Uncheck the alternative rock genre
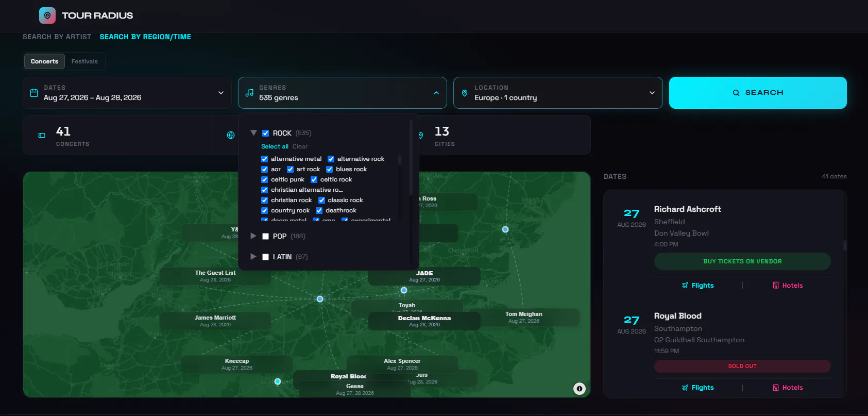The image size is (868, 416). [x=331, y=159]
